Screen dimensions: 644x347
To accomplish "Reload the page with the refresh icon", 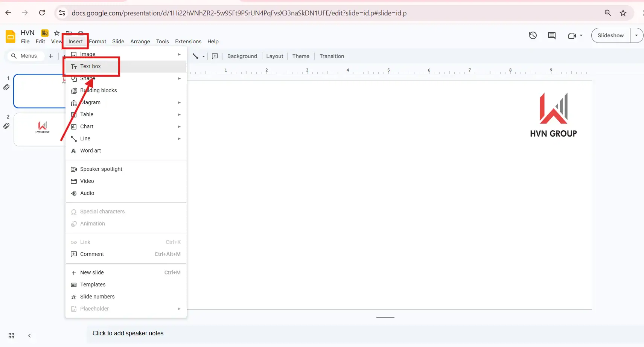I will coord(43,12).
